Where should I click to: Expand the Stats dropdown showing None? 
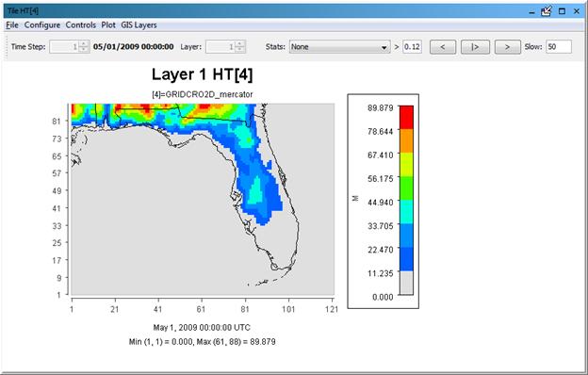[x=339, y=47]
